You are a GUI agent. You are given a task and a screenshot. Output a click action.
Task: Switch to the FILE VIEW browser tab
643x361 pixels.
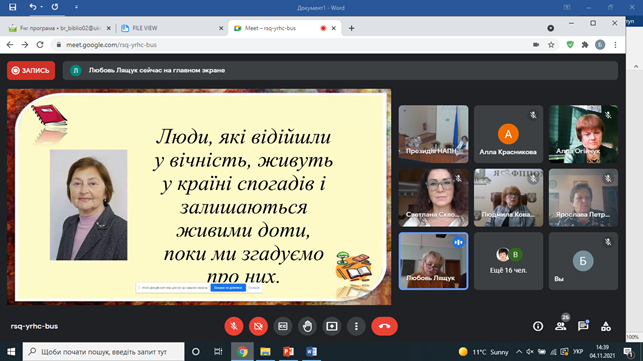tap(172, 28)
